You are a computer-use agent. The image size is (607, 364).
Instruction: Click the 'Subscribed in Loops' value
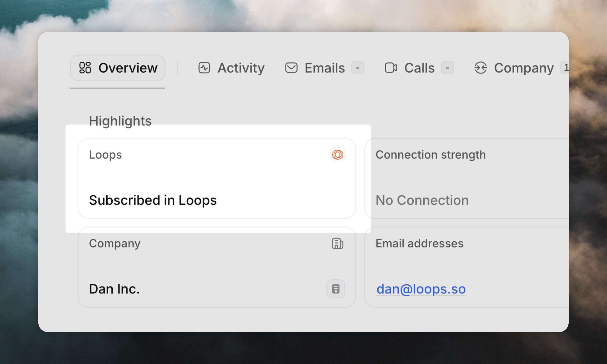(x=153, y=200)
